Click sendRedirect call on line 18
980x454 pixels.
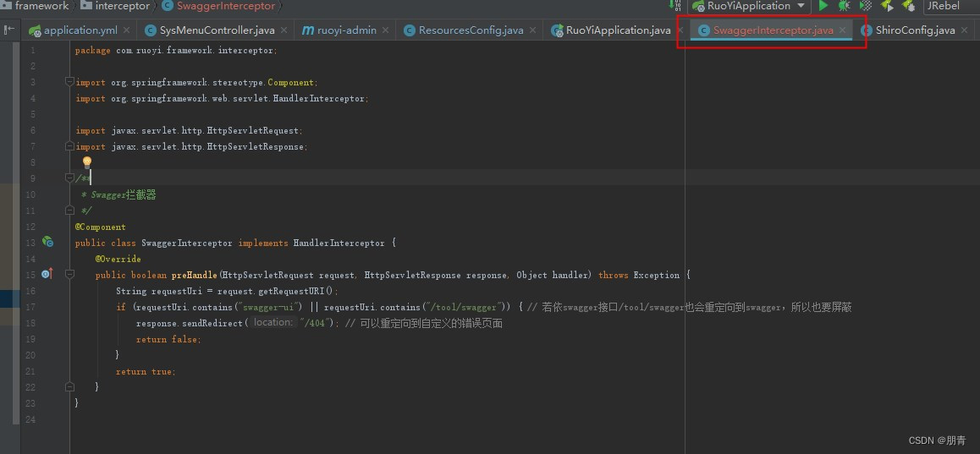212,323
